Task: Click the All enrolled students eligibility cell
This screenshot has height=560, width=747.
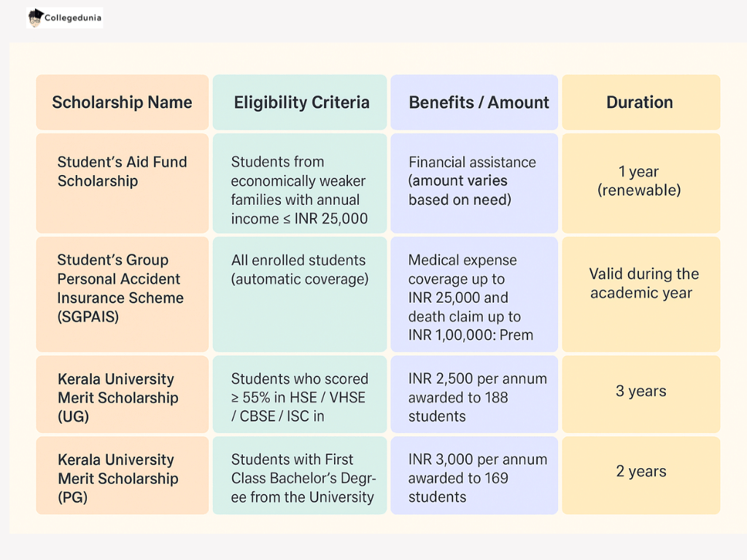Action: click(x=299, y=270)
